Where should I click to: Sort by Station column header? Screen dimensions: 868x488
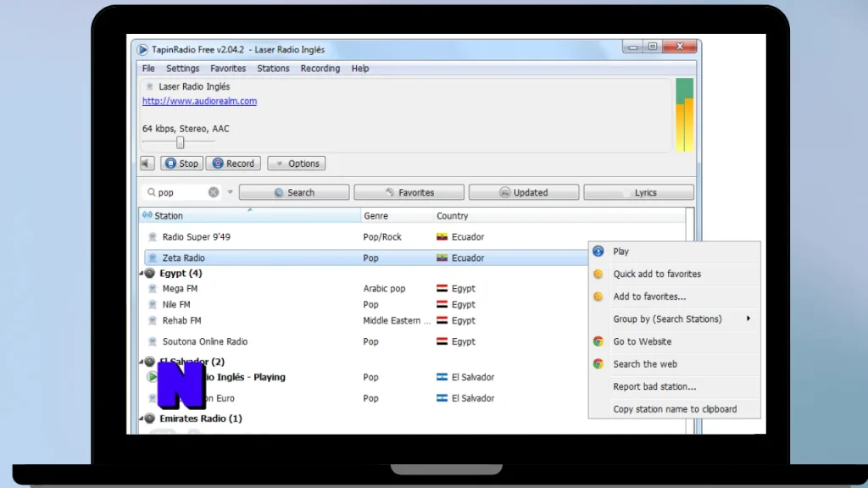[x=250, y=216]
